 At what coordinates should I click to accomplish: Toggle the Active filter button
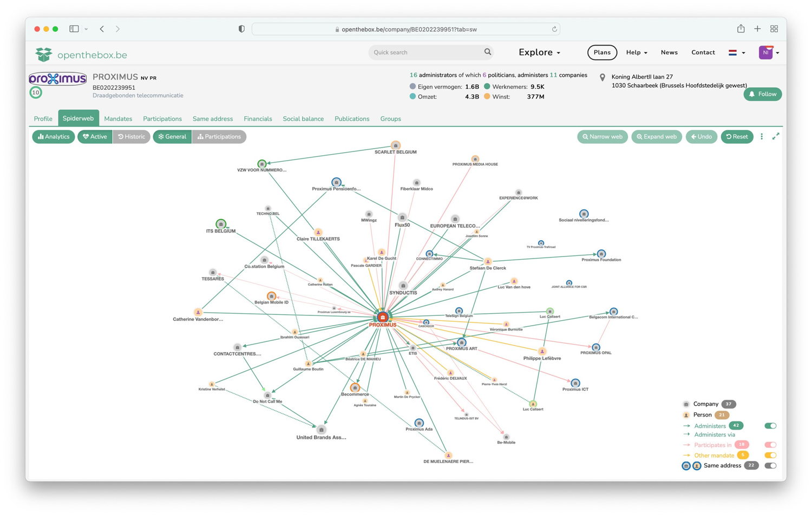[95, 137]
